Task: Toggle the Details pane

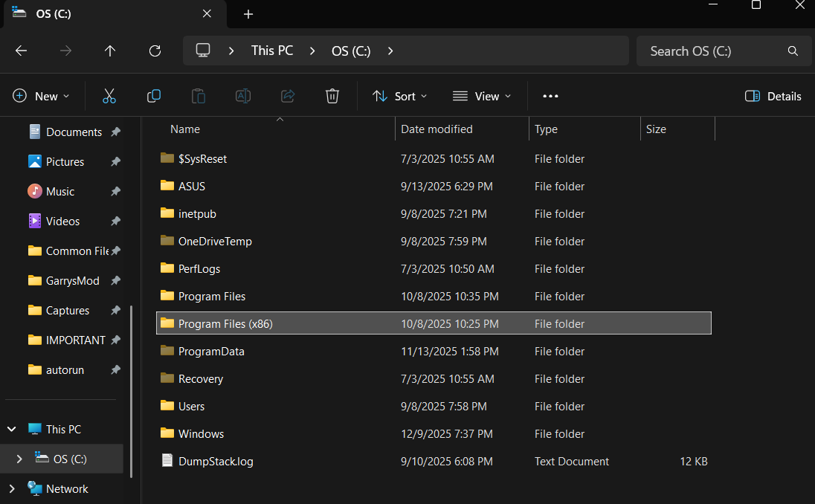Action: [773, 96]
